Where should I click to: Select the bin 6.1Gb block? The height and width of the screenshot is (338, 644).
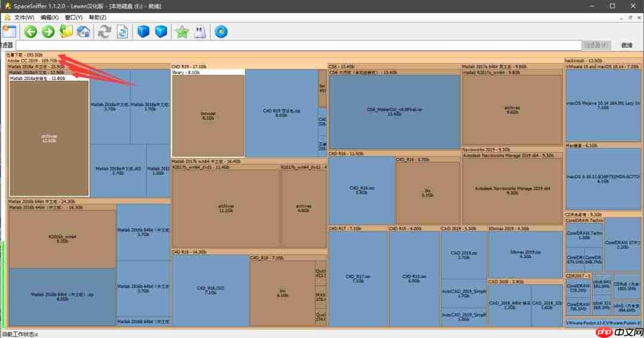(282, 293)
